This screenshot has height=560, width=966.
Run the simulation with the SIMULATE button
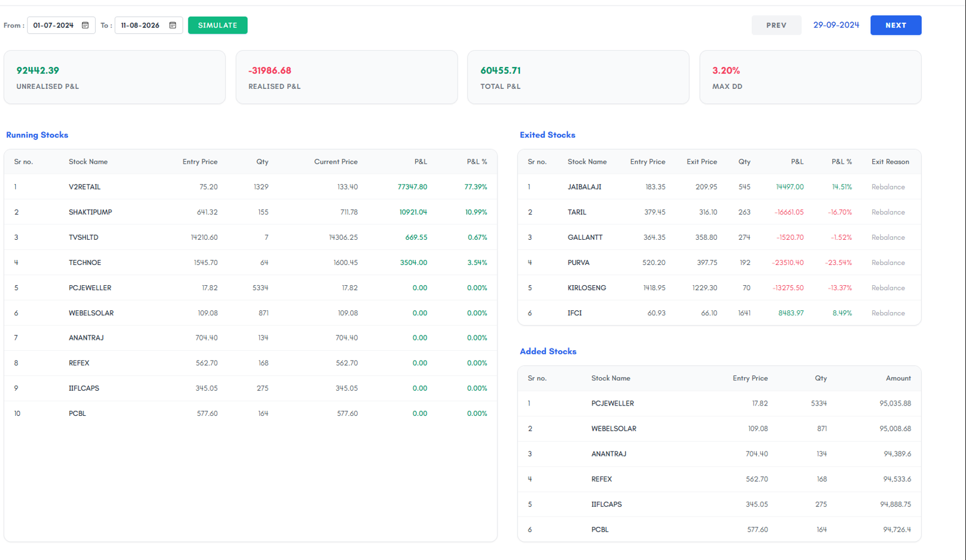tap(218, 25)
